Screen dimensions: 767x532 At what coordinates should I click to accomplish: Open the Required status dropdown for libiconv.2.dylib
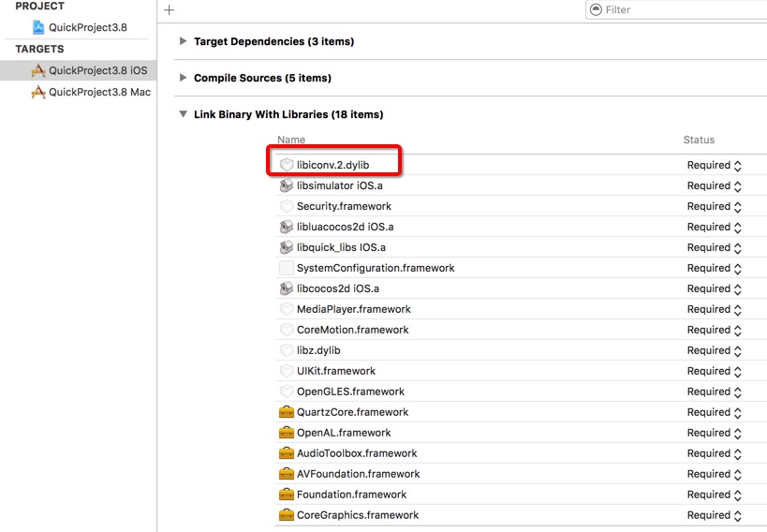tap(715, 166)
